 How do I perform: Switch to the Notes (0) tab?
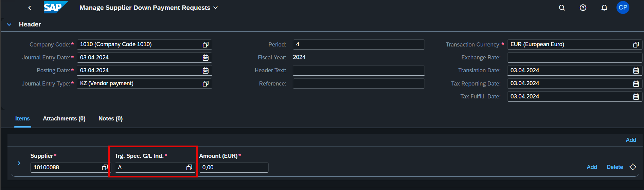[110, 118]
